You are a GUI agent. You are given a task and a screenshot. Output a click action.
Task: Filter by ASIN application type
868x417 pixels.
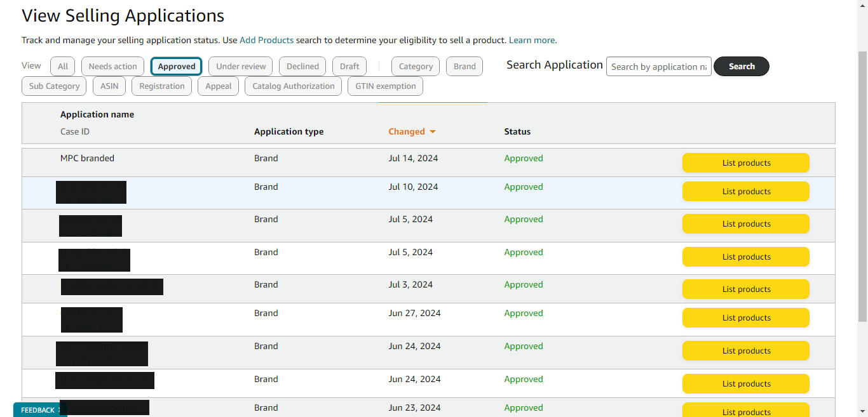coord(109,86)
